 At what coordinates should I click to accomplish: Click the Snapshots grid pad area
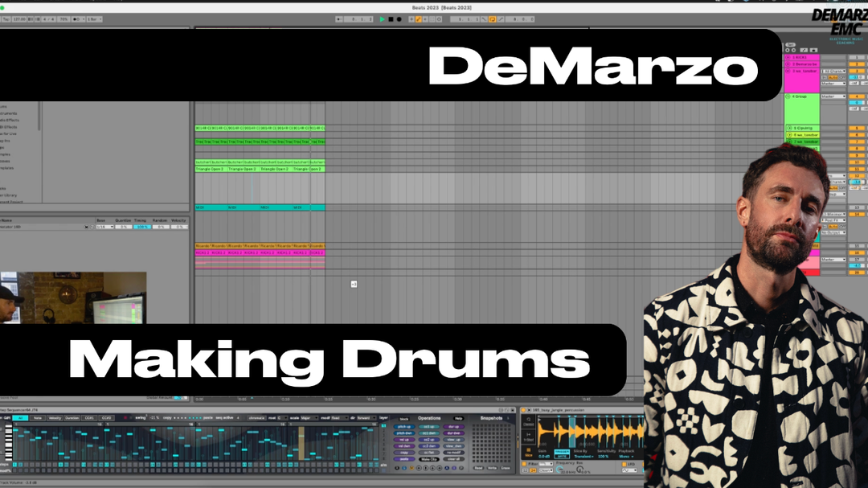(x=493, y=442)
